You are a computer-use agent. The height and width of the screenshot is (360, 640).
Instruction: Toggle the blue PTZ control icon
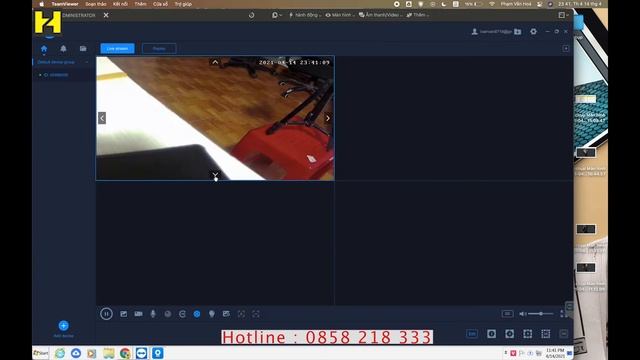point(197,314)
